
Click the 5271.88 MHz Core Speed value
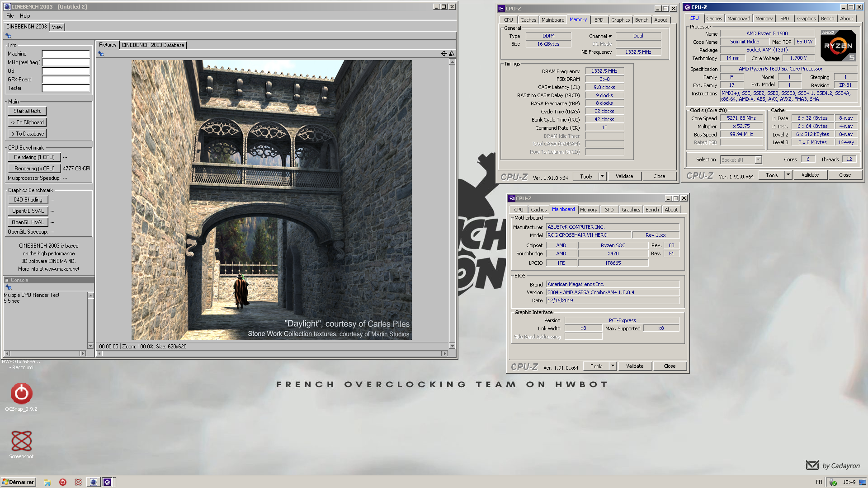[x=741, y=118]
